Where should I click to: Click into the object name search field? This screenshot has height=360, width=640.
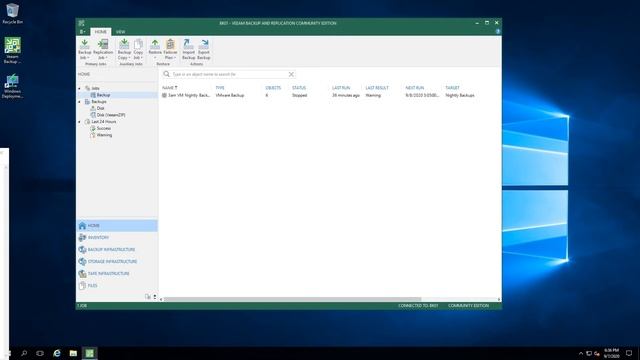[230, 74]
